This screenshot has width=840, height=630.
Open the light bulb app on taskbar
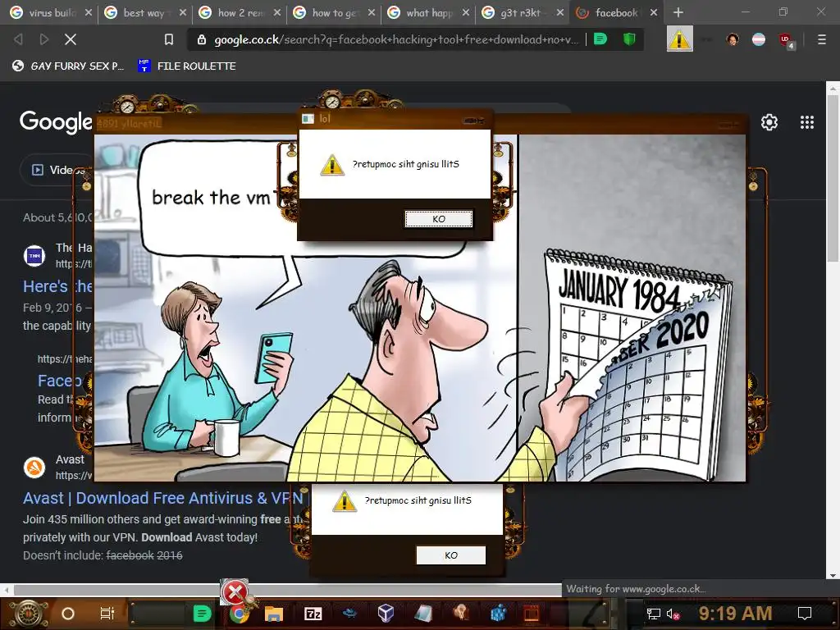(461, 613)
